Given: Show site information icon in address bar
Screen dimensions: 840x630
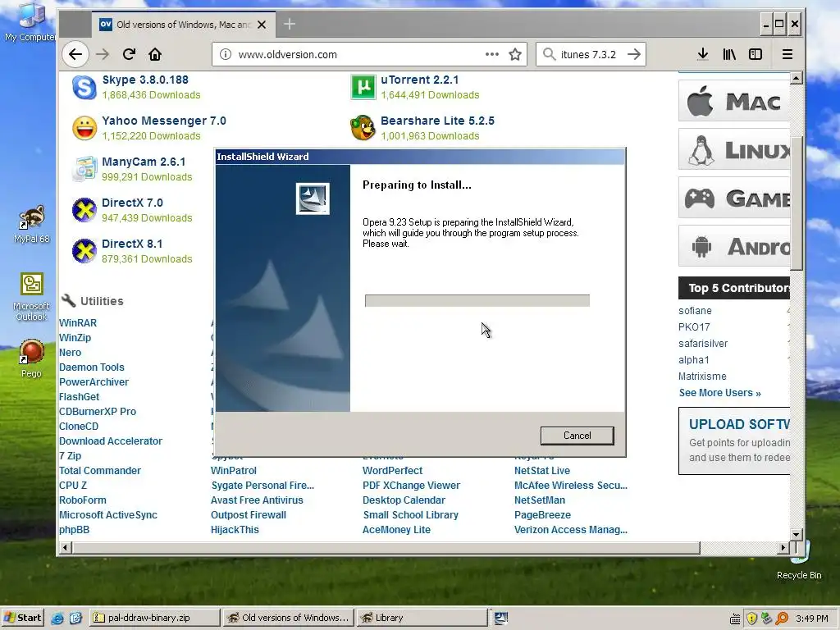Looking at the screenshot, I should (x=226, y=54).
